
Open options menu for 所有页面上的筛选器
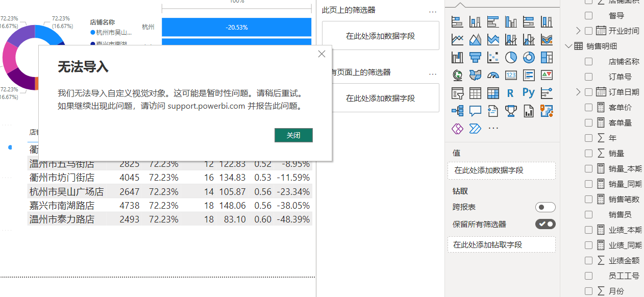(433, 73)
